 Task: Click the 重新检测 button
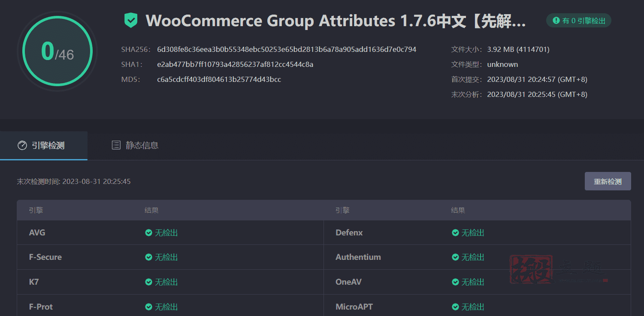tap(608, 181)
